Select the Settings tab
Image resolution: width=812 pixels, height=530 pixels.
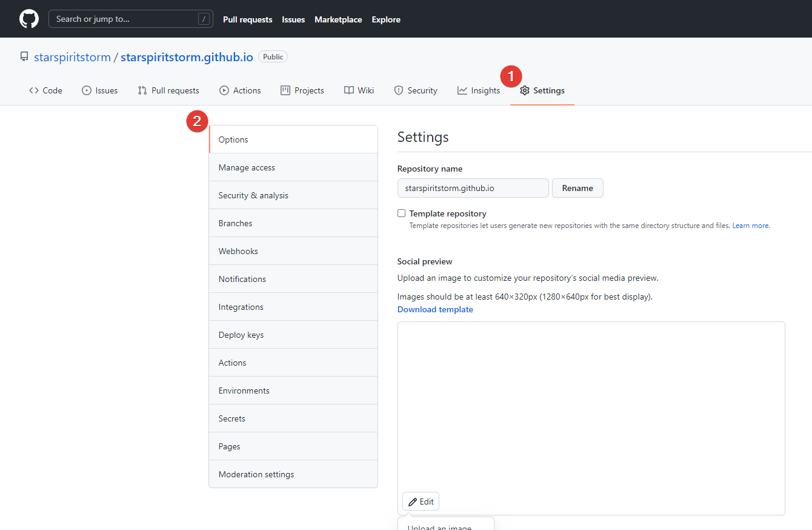542,90
